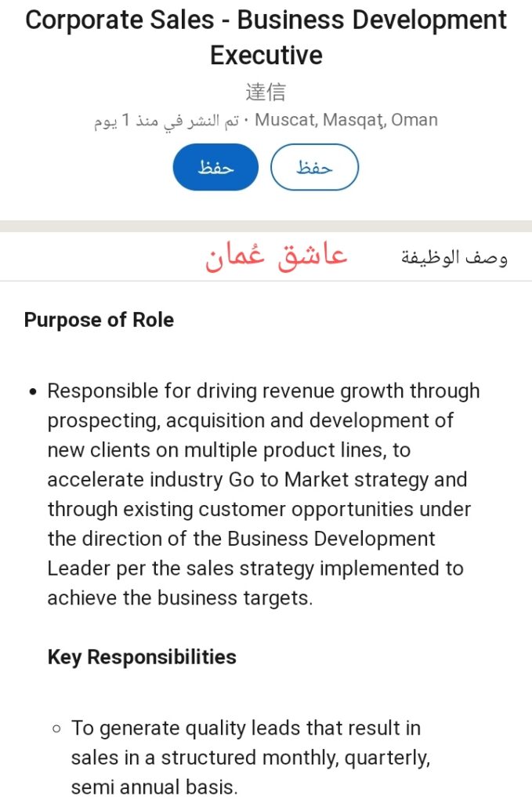Click the Key Responsibilities heading

(x=142, y=656)
